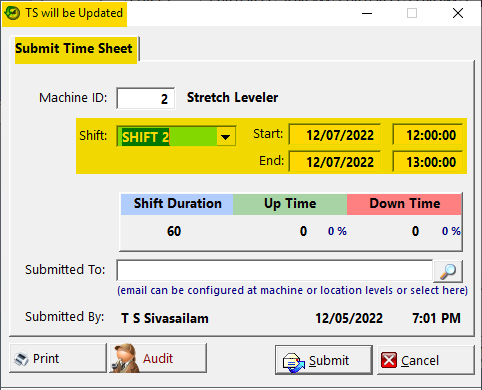Image resolution: width=482 pixels, height=390 pixels.
Task: Click the red X icon on Cancel button
Action: coord(389,360)
